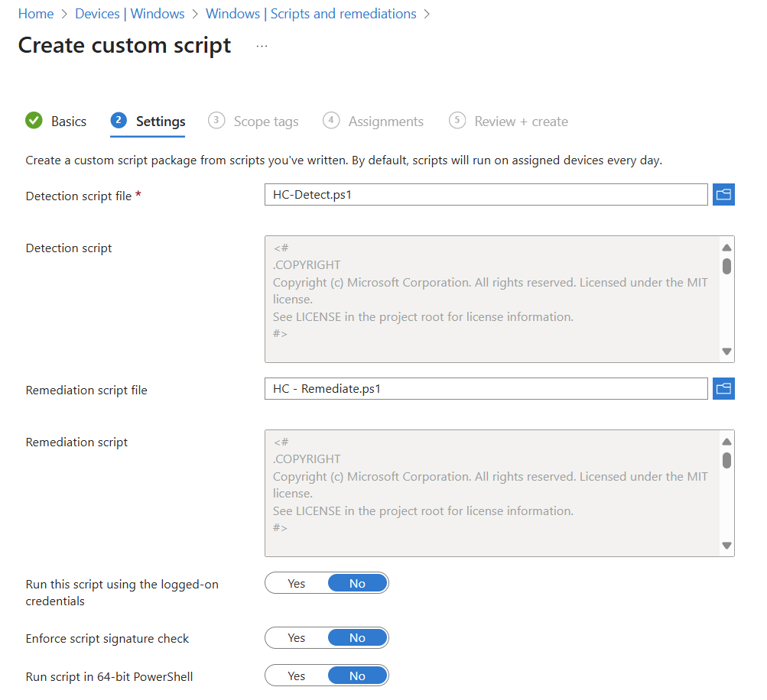Open Windows | Scripts and remediations breadcrumb

point(310,14)
